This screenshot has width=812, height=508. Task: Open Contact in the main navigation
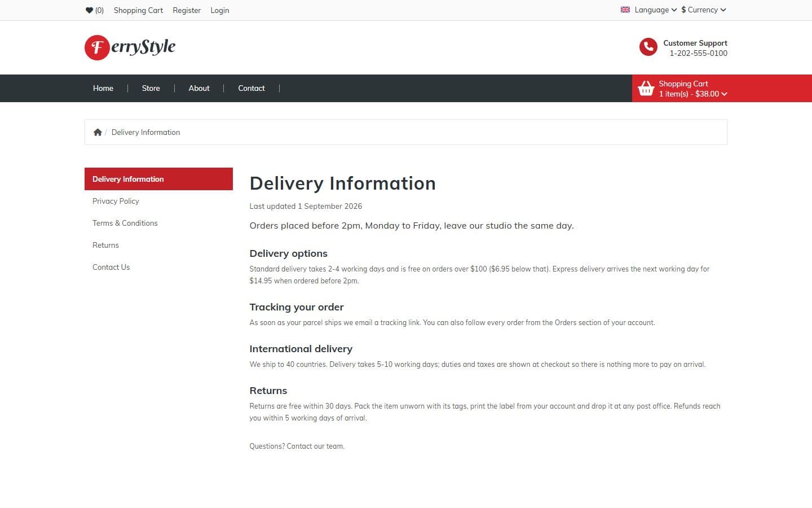(x=251, y=88)
